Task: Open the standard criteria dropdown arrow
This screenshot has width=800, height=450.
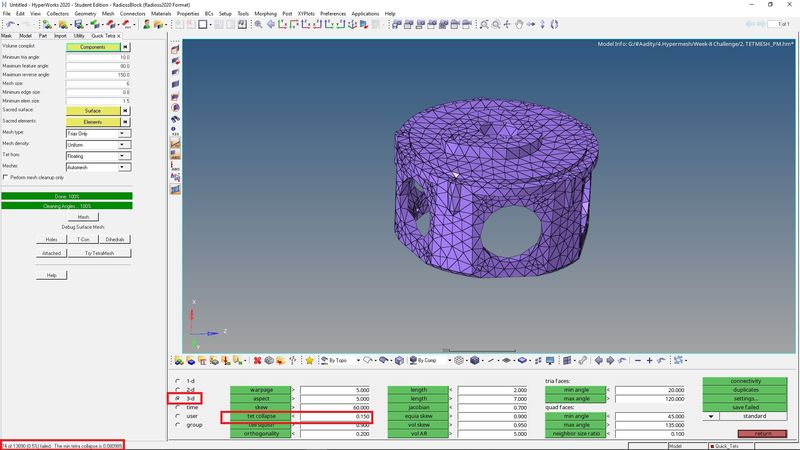Action: point(711,416)
